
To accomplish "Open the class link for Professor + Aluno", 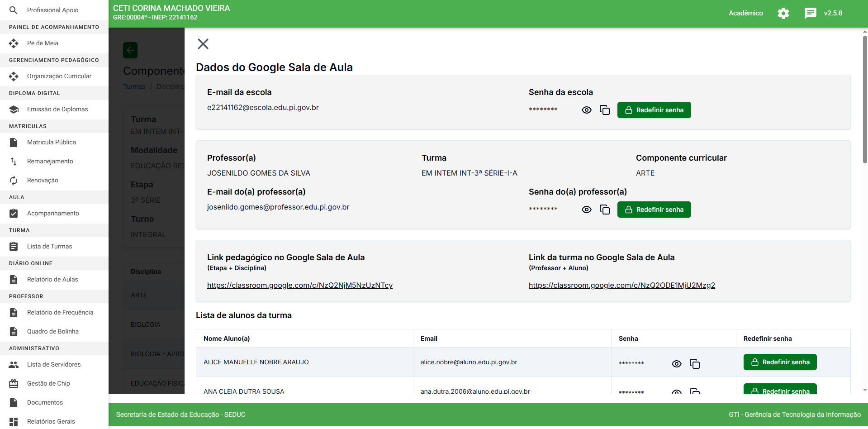I will point(621,285).
